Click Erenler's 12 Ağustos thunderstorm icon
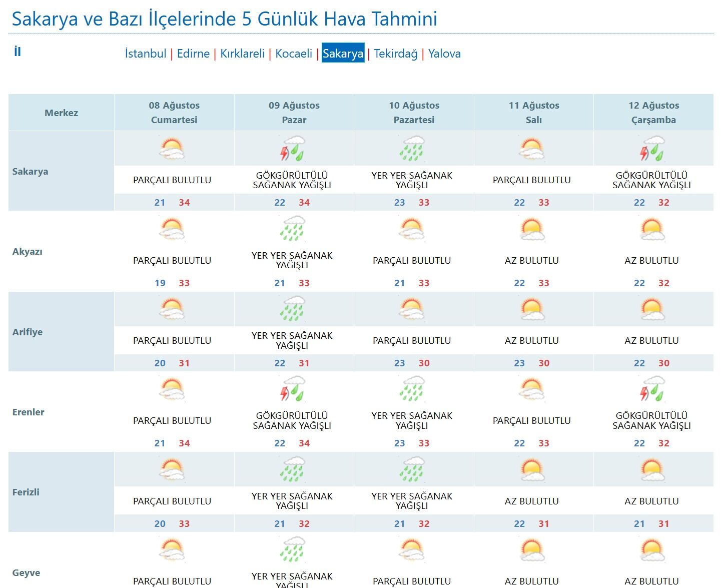The height and width of the screenshot is (588, 725). pyautogui.click(x=652, y=389)
